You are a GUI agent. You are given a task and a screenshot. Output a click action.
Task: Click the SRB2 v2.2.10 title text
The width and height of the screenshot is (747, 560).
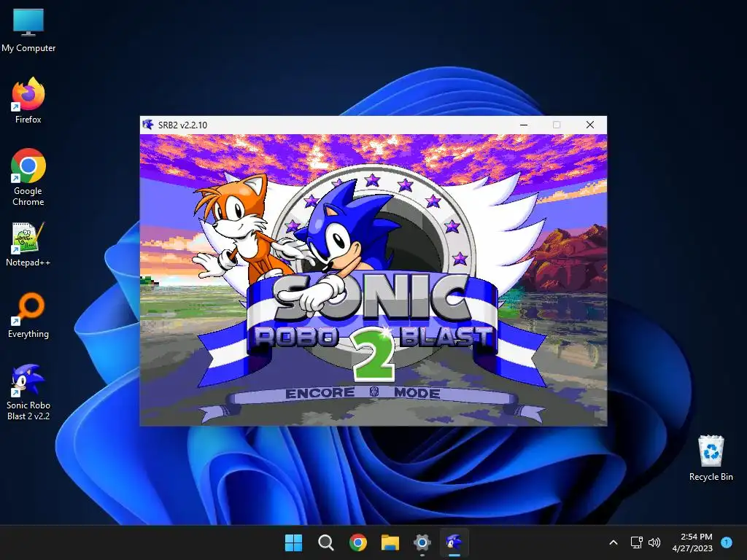[182, 125]
